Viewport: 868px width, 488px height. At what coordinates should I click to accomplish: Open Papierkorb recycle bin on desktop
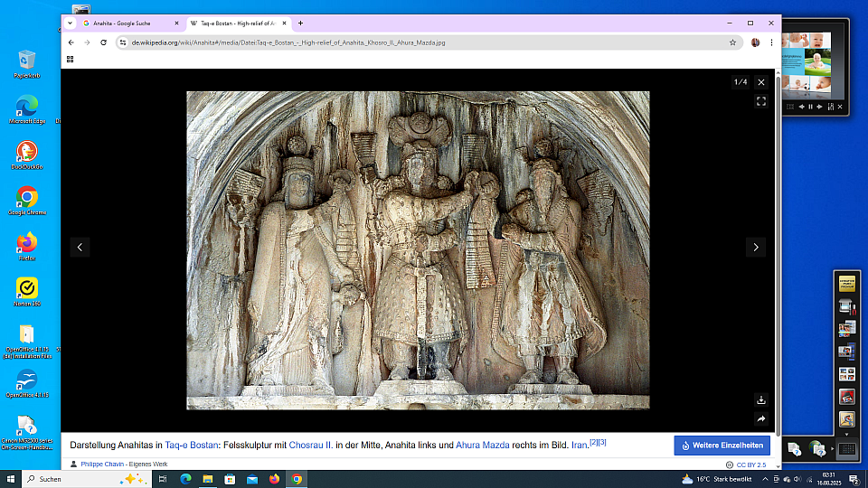tap(26, 64)
